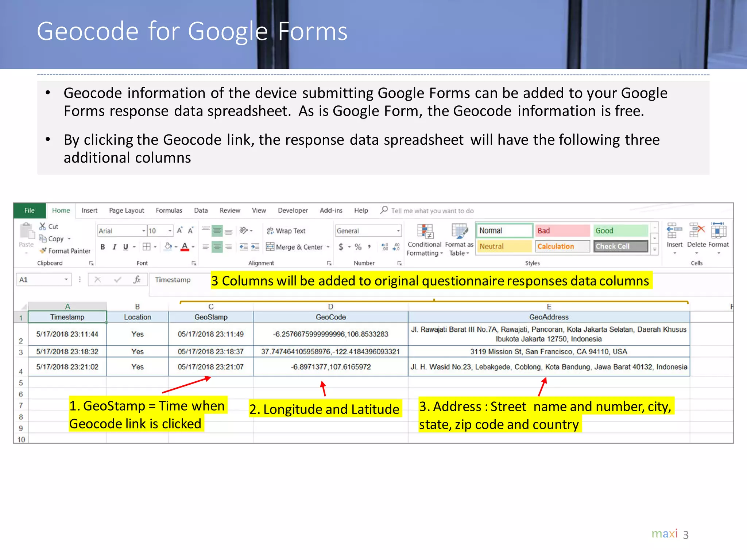747x560 pixels.
Task: Open Format as Table gallery
Action: (459, 240)
